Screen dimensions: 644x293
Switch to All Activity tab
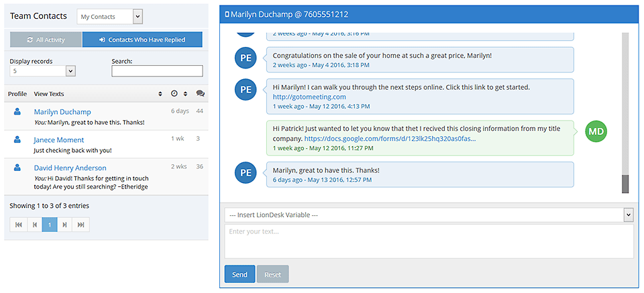pos(46,40)
